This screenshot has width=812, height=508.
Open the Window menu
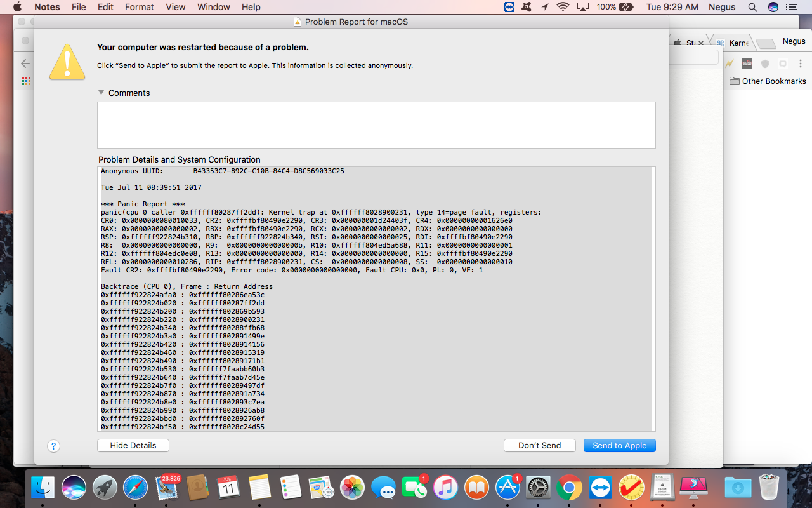(214, 7)
